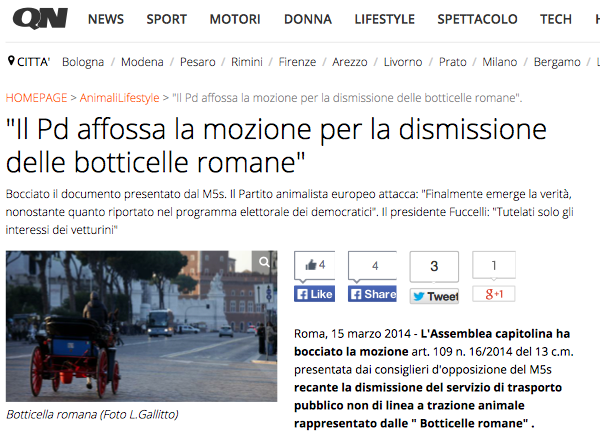Click the tweet count showing 3
This screenshot has width=600, height=446.
click(434, 266)
